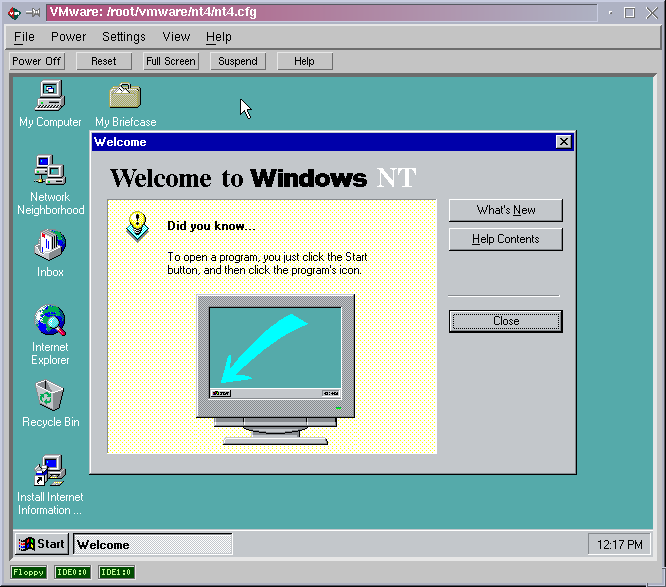Click the IDE1:0 drive indicator
Image resolution: width=666 pixels, height=587 pixels.
117,573
